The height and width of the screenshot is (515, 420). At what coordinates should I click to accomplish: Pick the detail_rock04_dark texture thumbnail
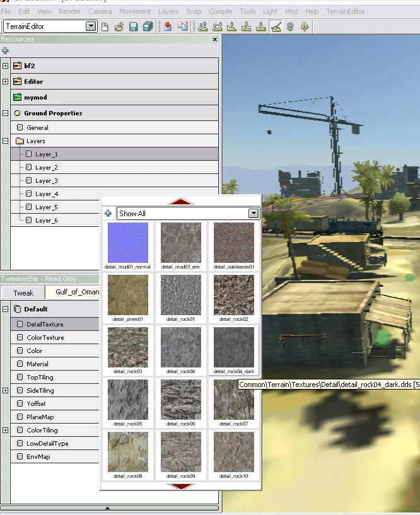pyautogui.click(x=234, y=347)
